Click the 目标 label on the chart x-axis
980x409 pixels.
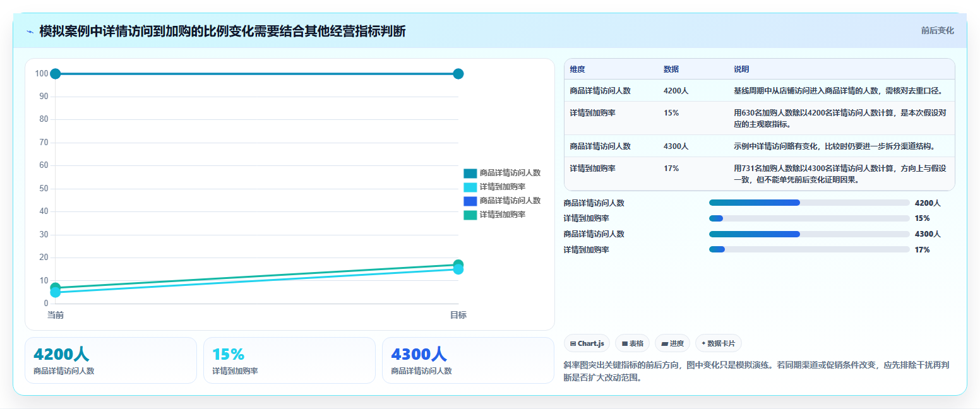coord(458,315)
